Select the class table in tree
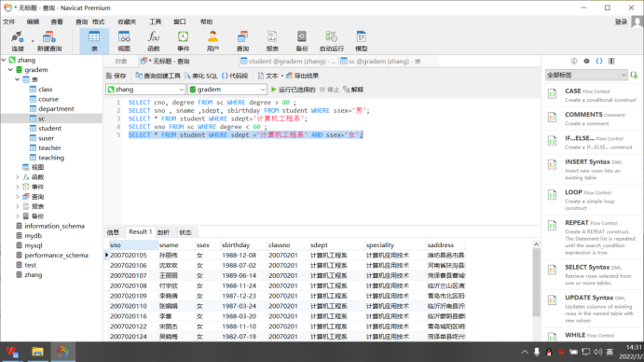The image size is (644, 362). pyautogui.click(x=45, y=90)
